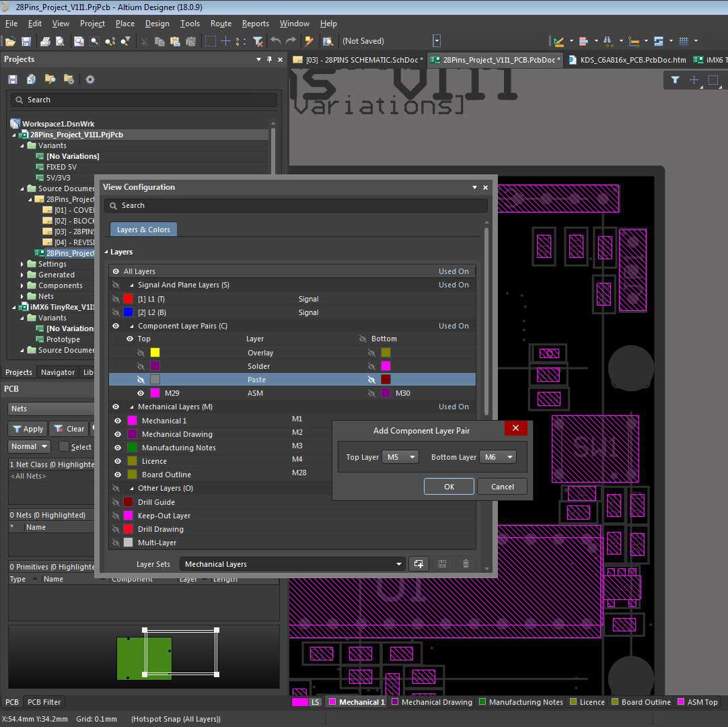Click the red L1 signal layer color swatch
728x727 pixels.
coord(128,299)
